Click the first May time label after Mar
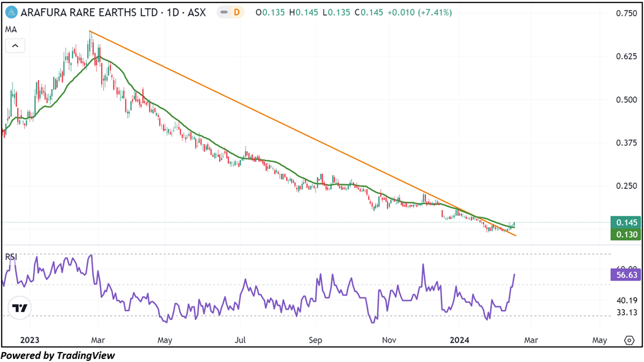This screenshot has width=644, height=362. click(x=165, y=340)
